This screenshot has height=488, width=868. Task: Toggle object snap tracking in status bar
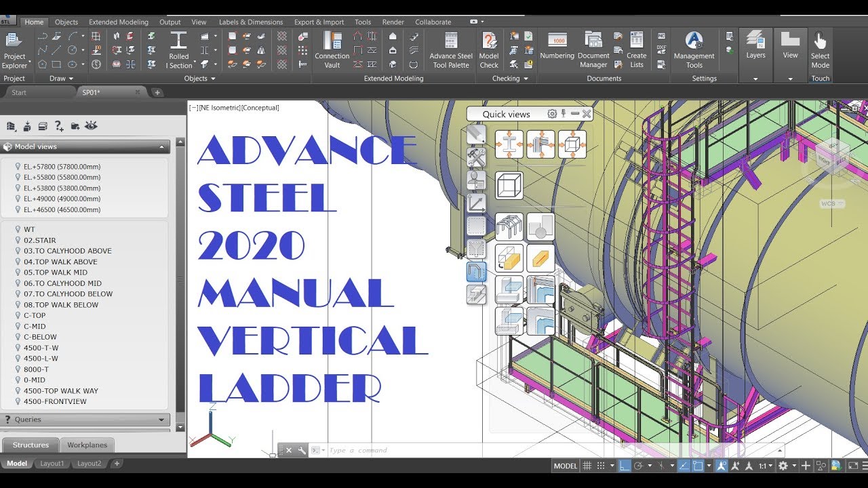[x=684, y=466]
